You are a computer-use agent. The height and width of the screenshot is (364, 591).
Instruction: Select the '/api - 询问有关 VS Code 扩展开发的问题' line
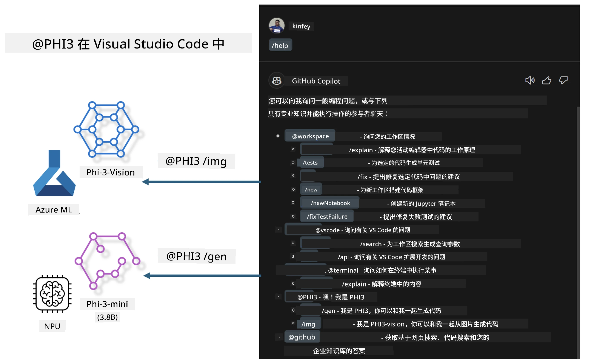391,257
